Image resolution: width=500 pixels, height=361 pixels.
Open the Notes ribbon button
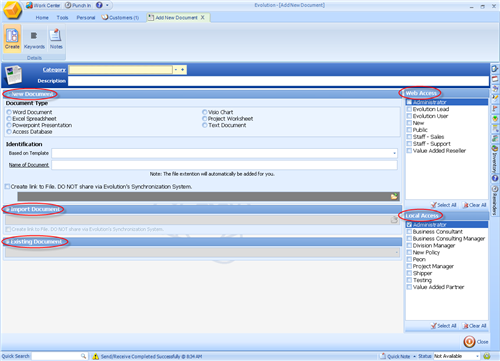pyautogui.click(x=56, y=38)
